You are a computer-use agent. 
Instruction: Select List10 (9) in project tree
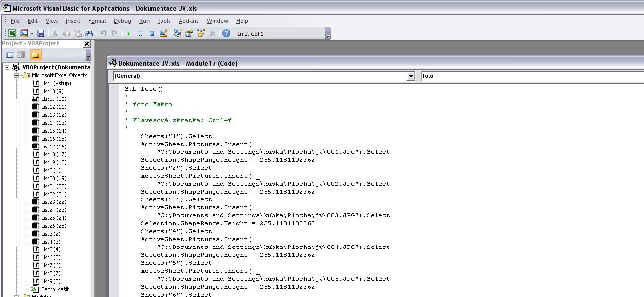[52, 91]
